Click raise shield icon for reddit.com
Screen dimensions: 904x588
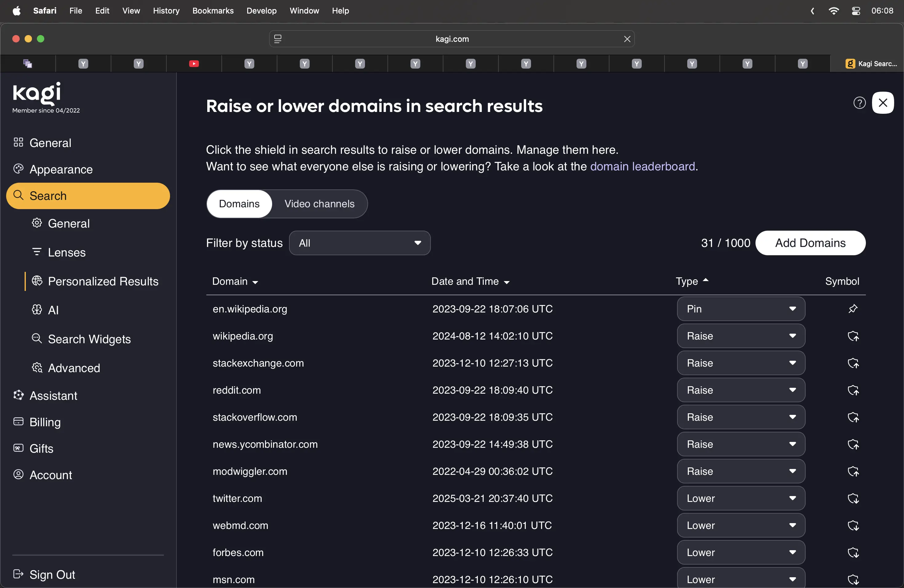tap(853, 390)
